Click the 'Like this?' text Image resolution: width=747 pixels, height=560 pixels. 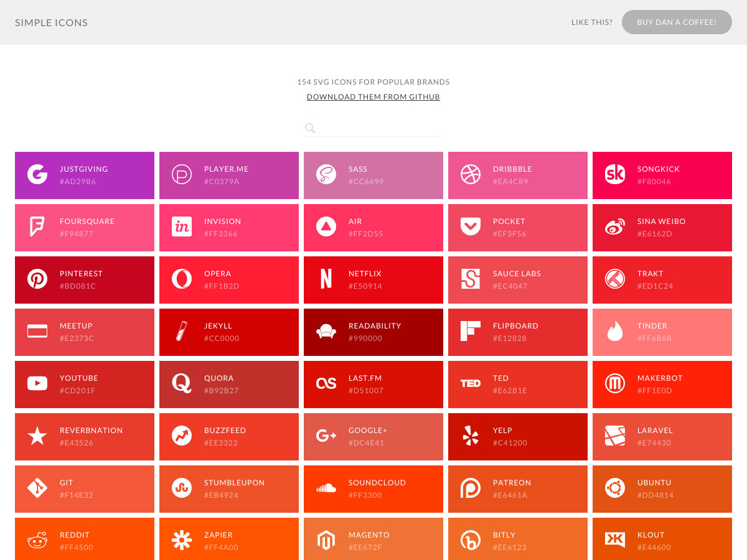point(592,22)
